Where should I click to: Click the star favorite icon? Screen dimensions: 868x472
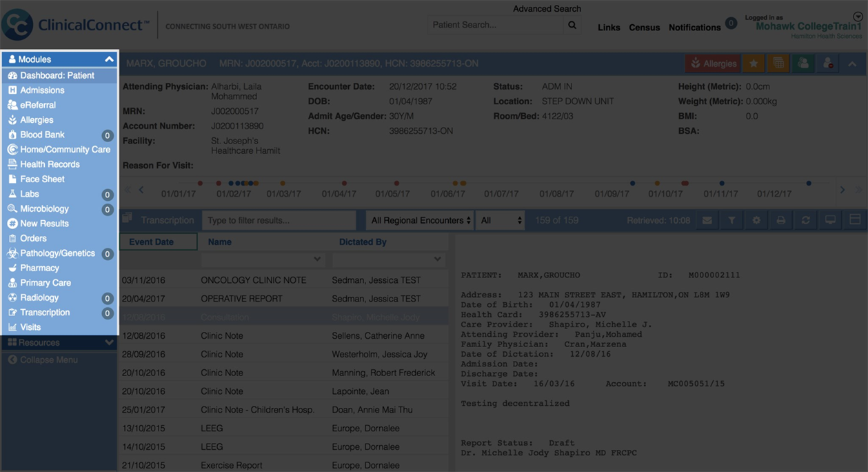coord(754,63)
